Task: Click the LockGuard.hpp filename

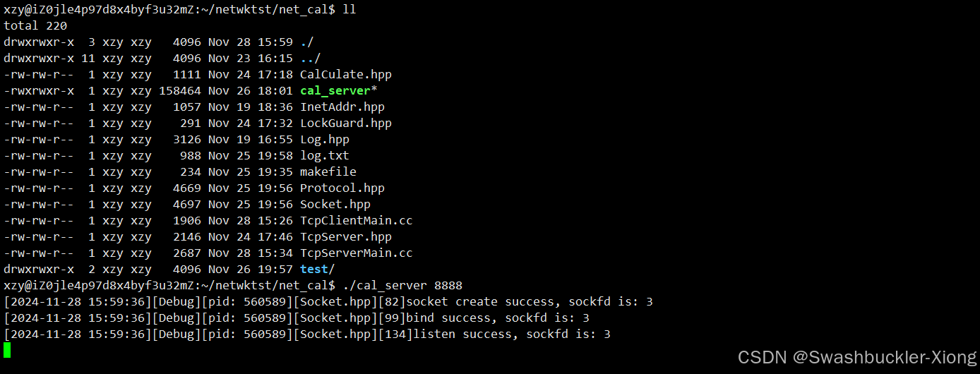Action: tap(345, 123)
